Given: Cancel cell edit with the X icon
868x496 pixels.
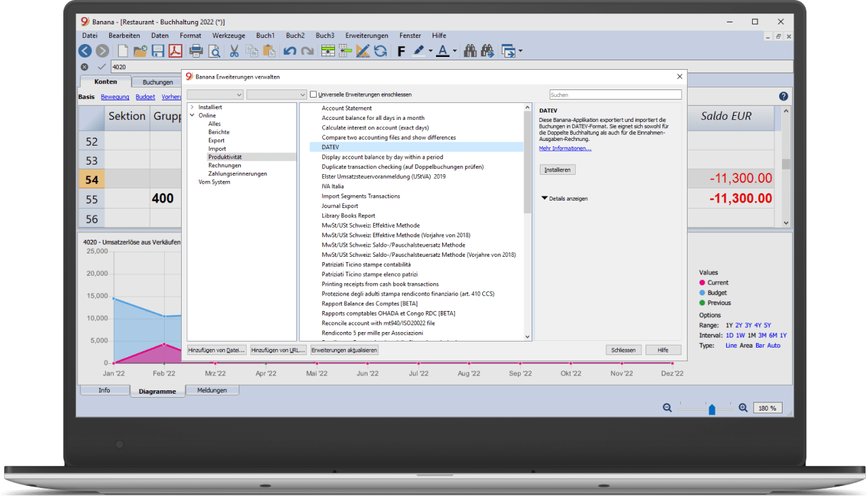Looking at the screenshot, I should point(84,67).
